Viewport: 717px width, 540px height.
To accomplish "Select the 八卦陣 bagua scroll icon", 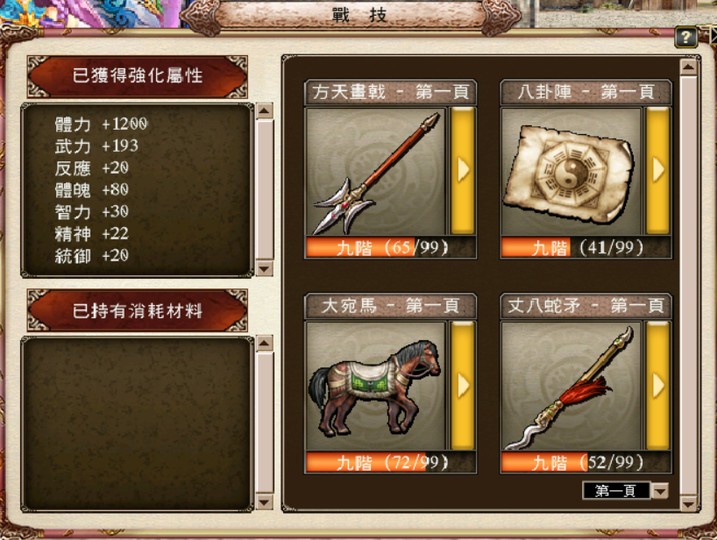I will (571, 172).
